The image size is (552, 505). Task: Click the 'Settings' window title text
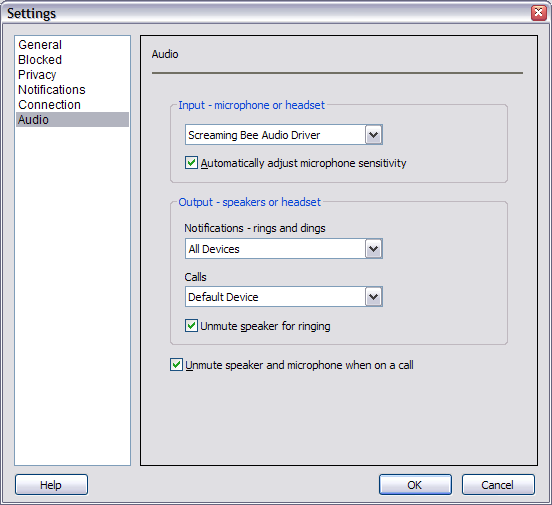[32, 13]
